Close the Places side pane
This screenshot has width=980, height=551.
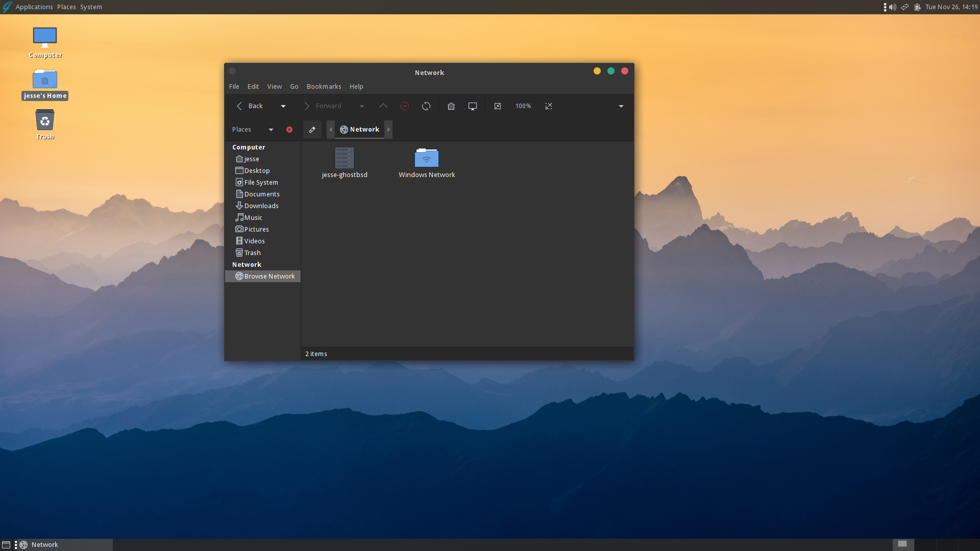(289, 130)
